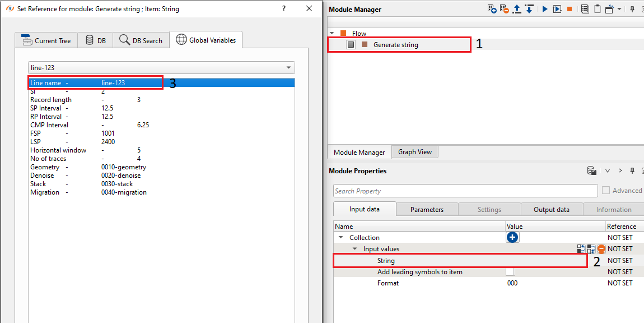Screen dimensions: 644x323
Task: Enable the Advanced checkbox
Action: click(x=606, y=191)
